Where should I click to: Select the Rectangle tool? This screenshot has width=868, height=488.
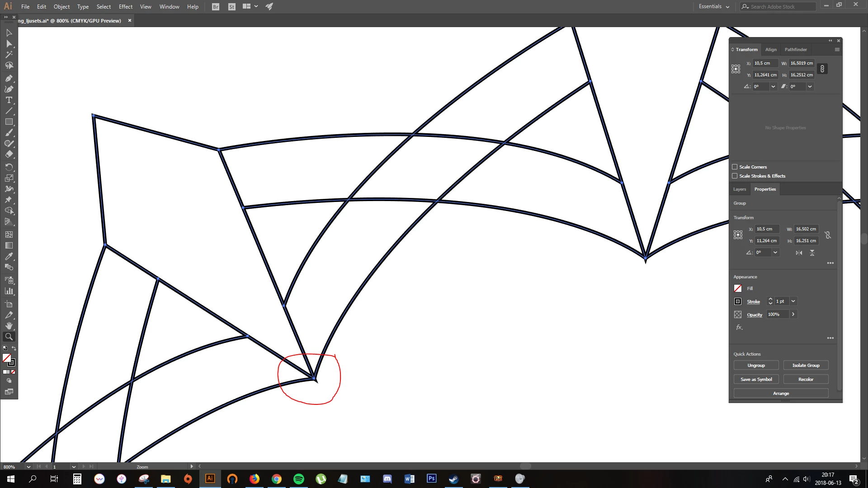pos(9,122)
